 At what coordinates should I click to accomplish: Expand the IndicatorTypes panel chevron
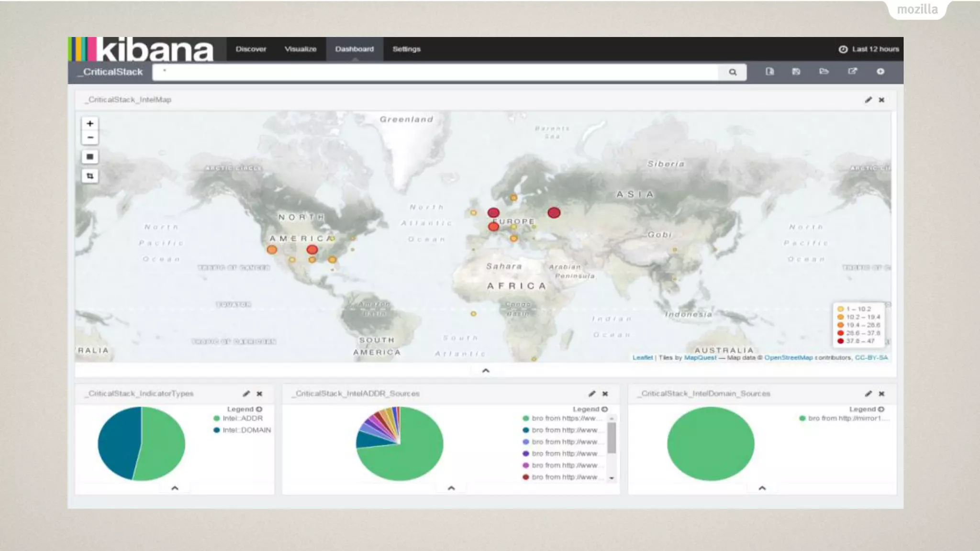click(175, 488)
